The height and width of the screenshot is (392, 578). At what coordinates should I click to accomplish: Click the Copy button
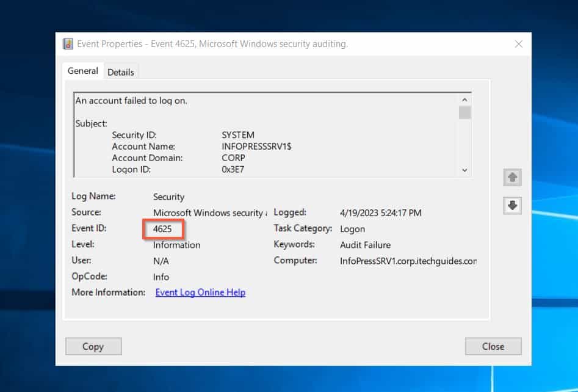pyautogui.click(x=93, y=346)
